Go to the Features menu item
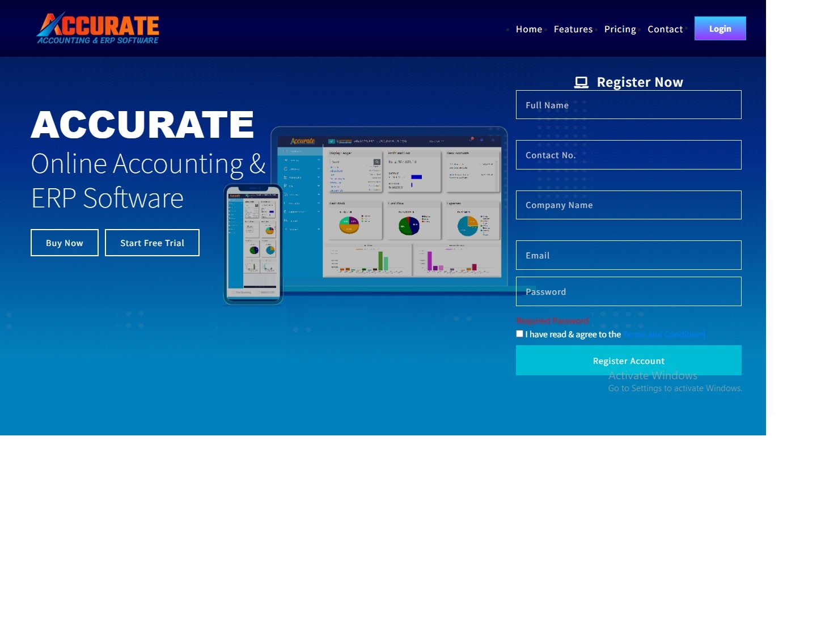The image size is (821, 644). tap(573, 29)
